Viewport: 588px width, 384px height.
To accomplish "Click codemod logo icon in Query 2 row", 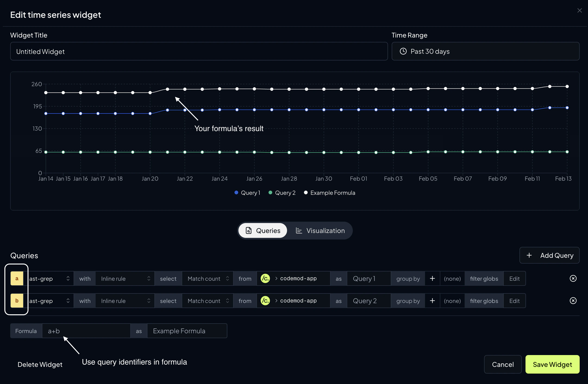I will 265,301.
